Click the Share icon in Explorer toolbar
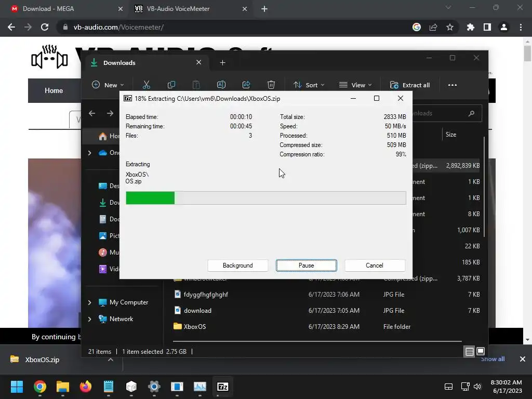 [246, 85]
